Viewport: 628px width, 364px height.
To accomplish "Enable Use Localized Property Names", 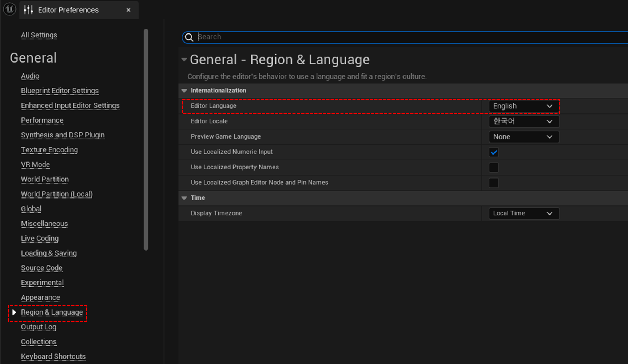I will 494,168.
